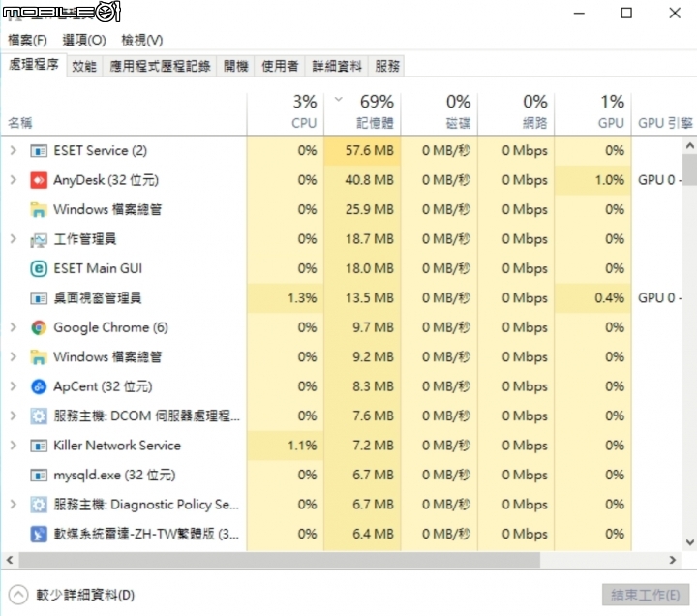This screenshot has width=697, height=616.
Task: Switch to the 開機 tab
Action: (235, 66)
